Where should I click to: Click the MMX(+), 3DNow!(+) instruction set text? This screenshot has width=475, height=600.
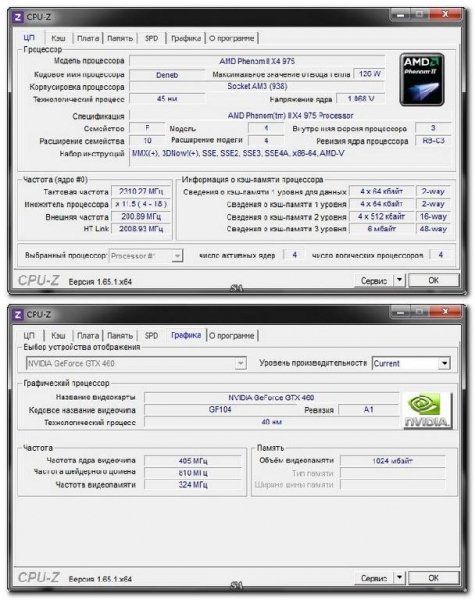click(238, 153)
